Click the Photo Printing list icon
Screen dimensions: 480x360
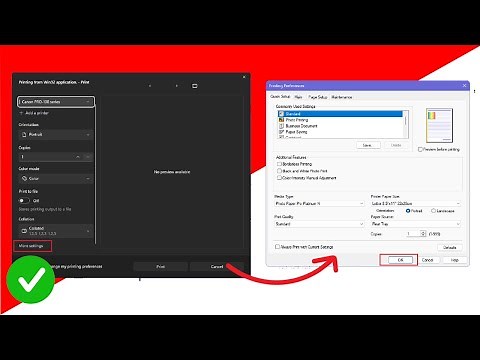(282, 120)
